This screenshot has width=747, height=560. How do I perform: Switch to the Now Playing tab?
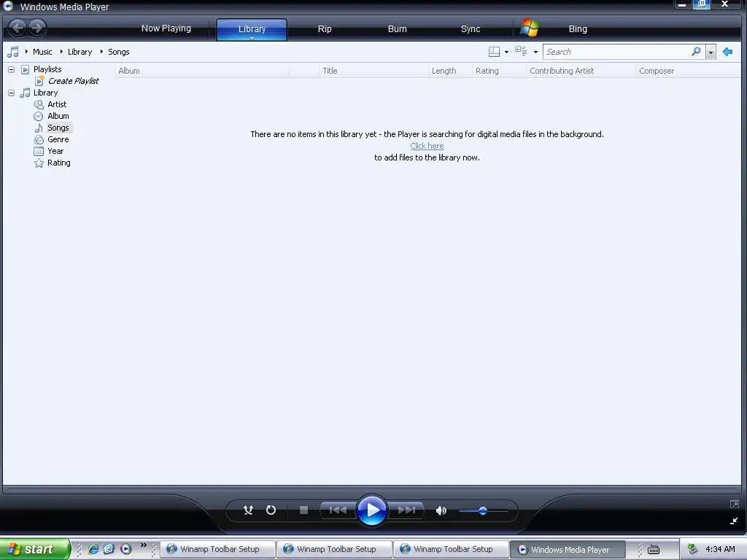[x=166, y=28]
